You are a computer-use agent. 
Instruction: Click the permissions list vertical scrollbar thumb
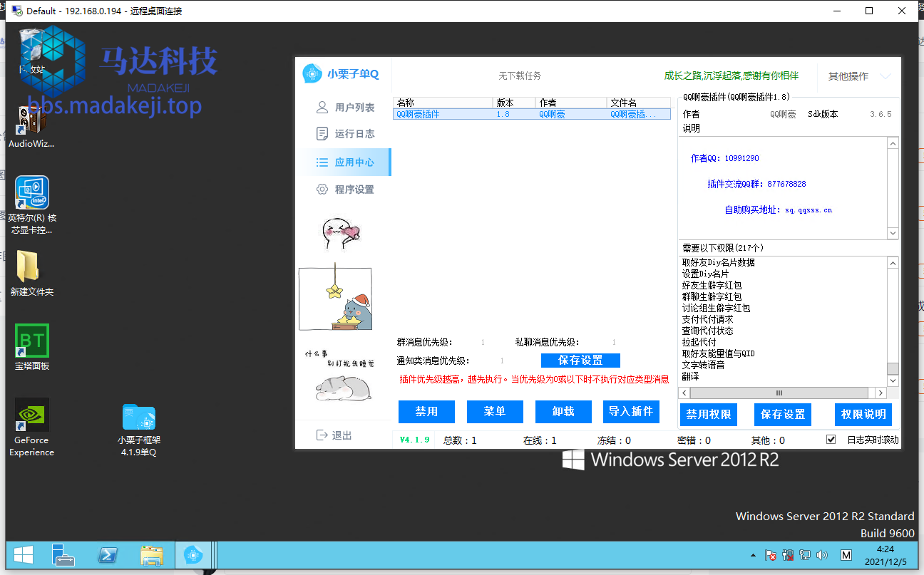click(893, 368)
